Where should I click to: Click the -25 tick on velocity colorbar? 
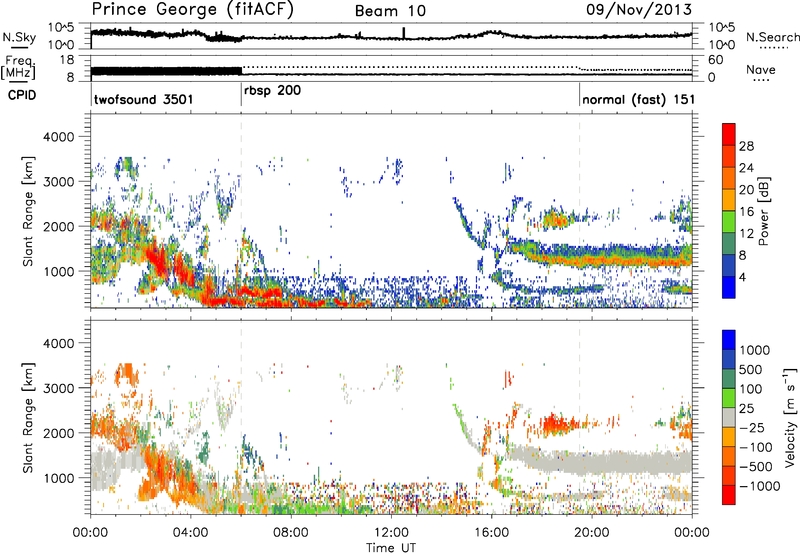[752, 427]
